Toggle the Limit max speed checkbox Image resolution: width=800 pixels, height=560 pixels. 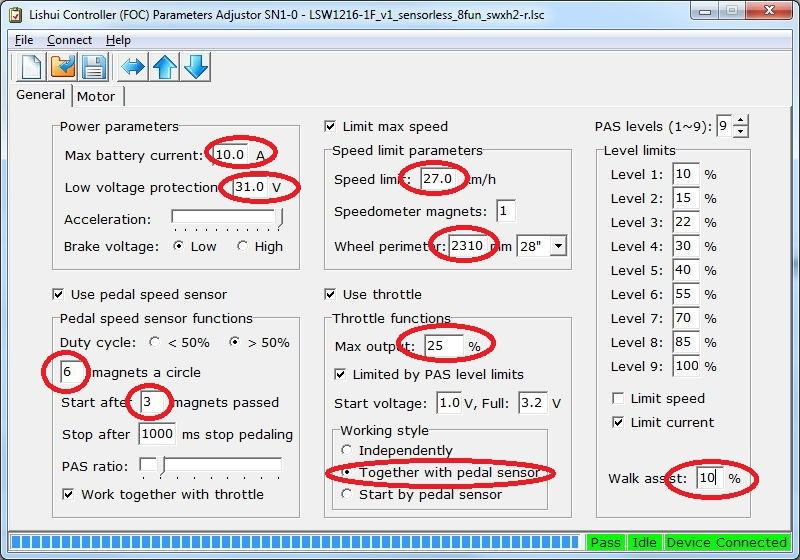[x=330, y=126]
